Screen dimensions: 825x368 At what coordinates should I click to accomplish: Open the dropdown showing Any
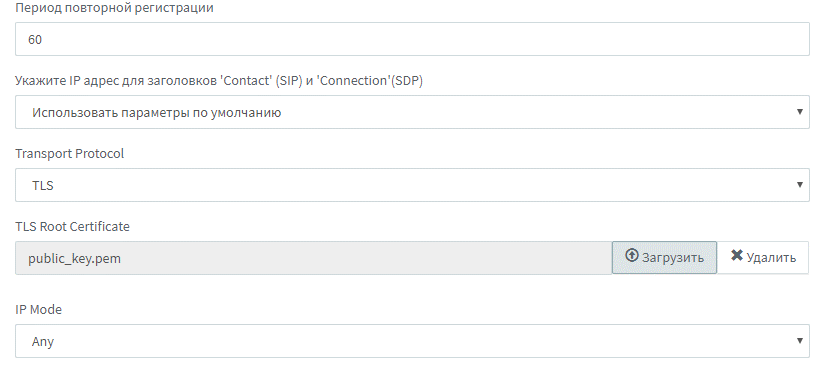tap(412, 341)
